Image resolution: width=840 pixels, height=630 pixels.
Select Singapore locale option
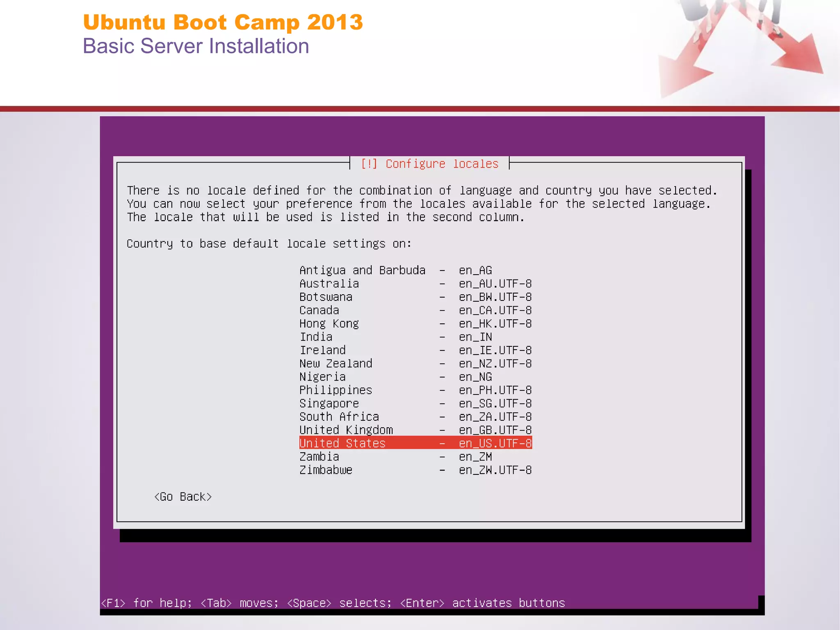(x=415, y=403)
